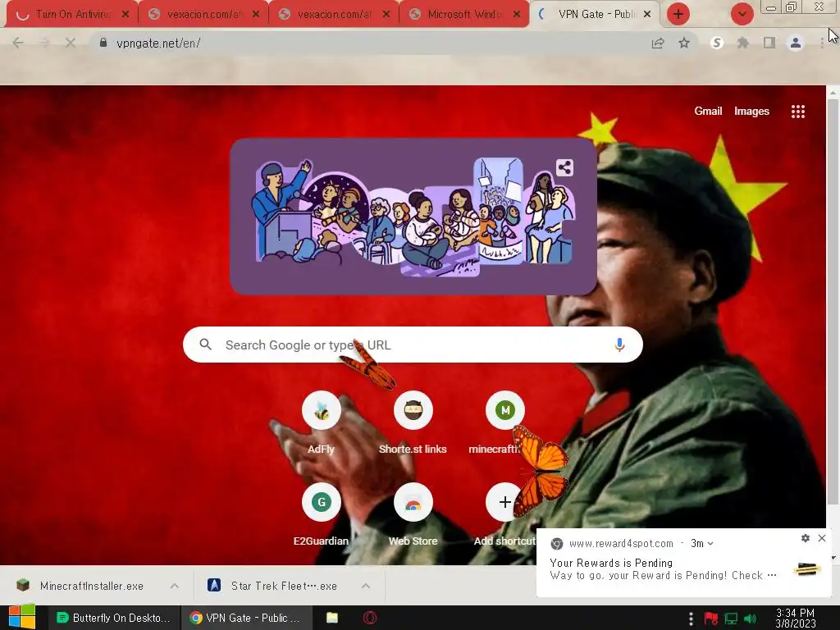Switch to the second vexacion.com tab
Screen dimensions: 840x630
pyautogui.click(x=334, y=15)
